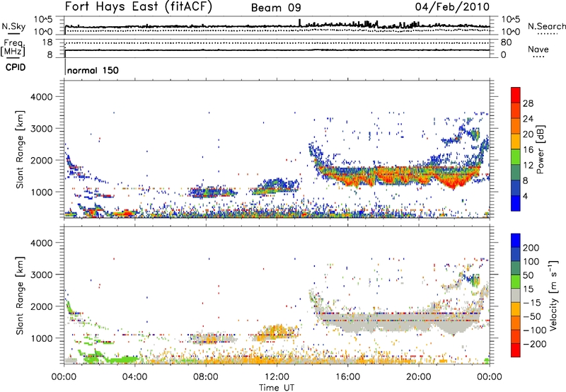The width and height of the screenshot is (566, 392).
Task: Click the "-200" label on Velocity color bar
Action: (x=534, y=344)
